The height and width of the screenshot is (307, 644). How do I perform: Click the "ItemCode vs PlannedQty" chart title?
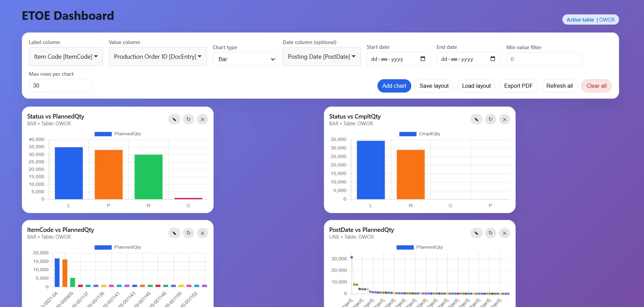(x=61, y=230)
